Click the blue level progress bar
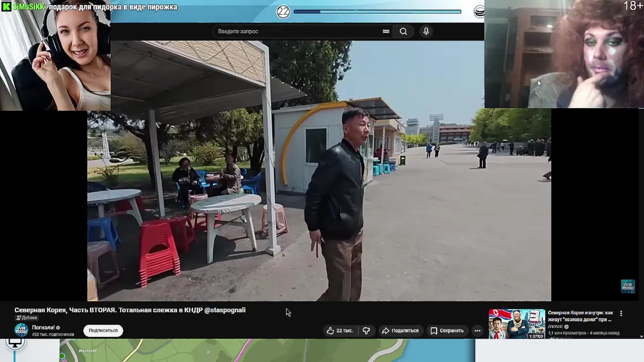This screenshot has height=362, width=644. click(377, 12)
